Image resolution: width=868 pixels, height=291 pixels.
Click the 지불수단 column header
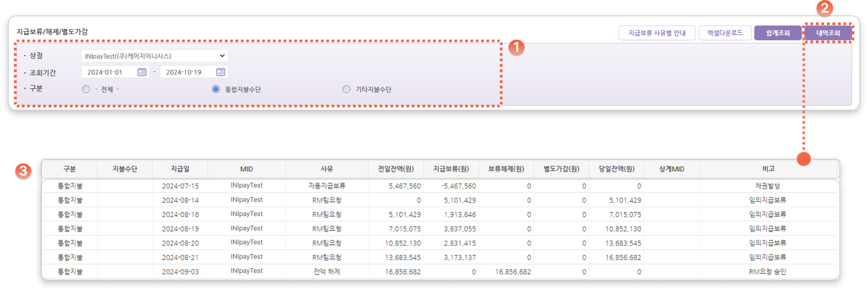[125, 169]
